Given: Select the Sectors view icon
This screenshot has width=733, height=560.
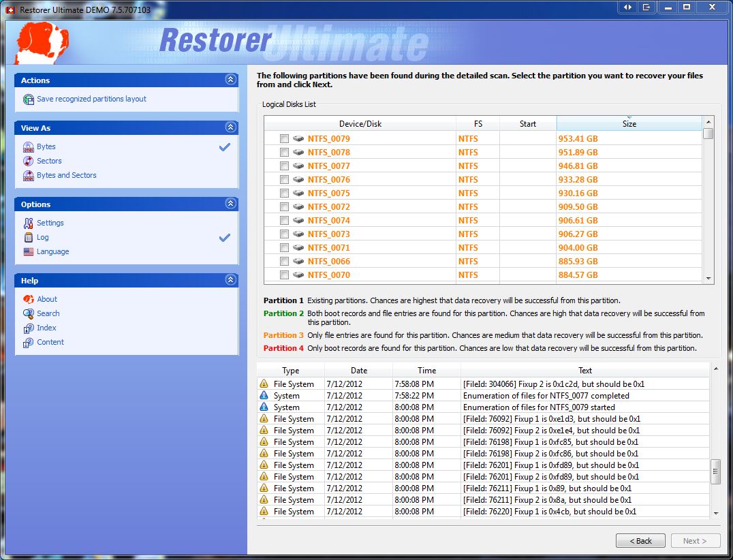Looking at the screenshot, I should point(29,161).
